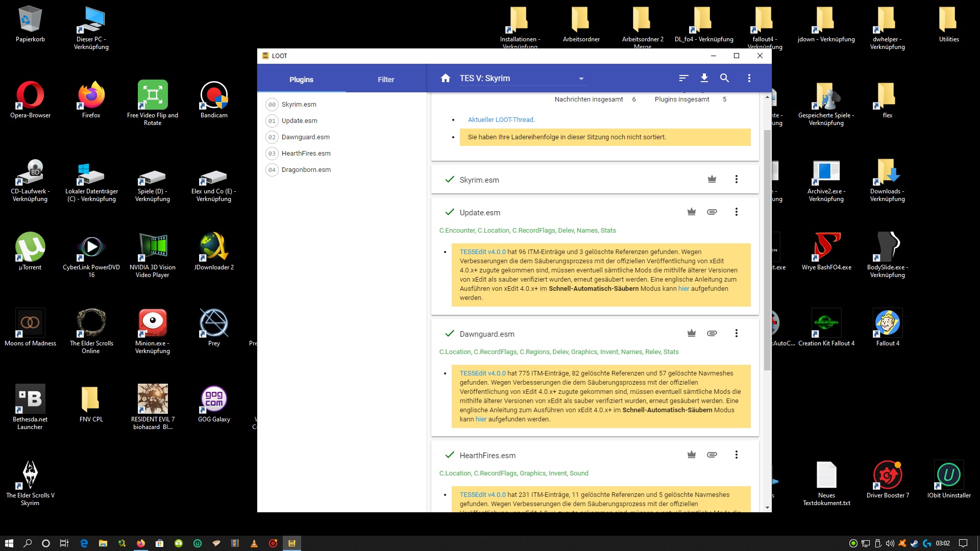The image size is (980, 551).
Task: Select the Plugins tab
Action: coord(301,80)
